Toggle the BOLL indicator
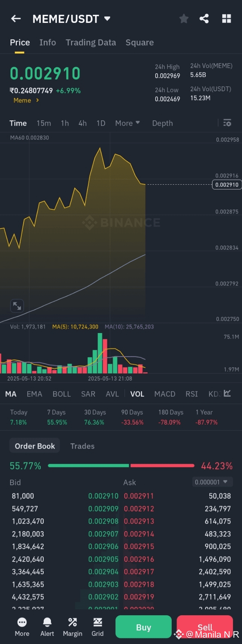Viewport: 242px width, 644px height. point(62,394)
